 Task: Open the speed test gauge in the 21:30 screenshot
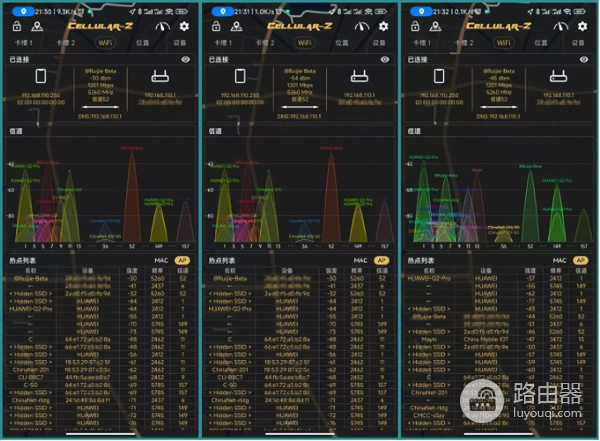point(162,26)
